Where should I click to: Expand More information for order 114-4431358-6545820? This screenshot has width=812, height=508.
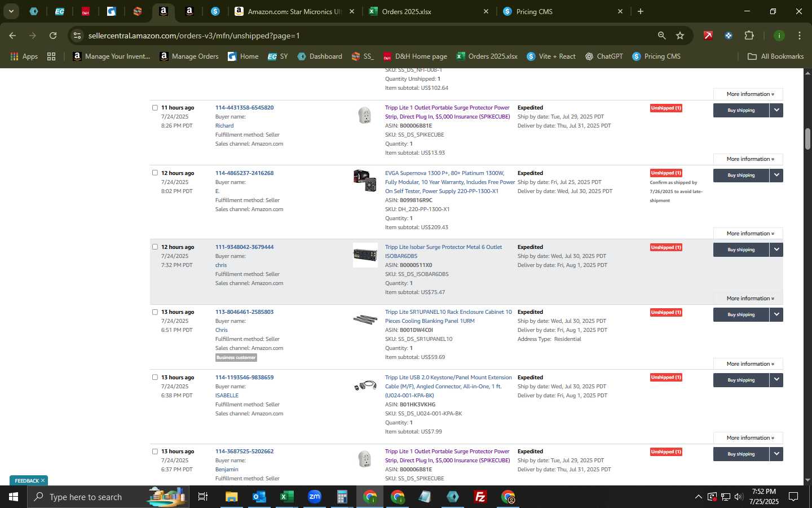748,159
